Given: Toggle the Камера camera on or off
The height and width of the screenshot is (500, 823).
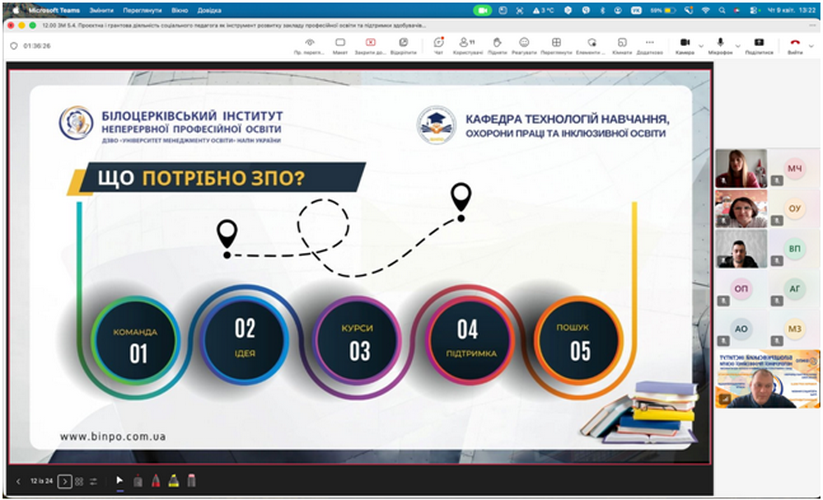Looking at the screenshot, I should click(x=684, y=44).
